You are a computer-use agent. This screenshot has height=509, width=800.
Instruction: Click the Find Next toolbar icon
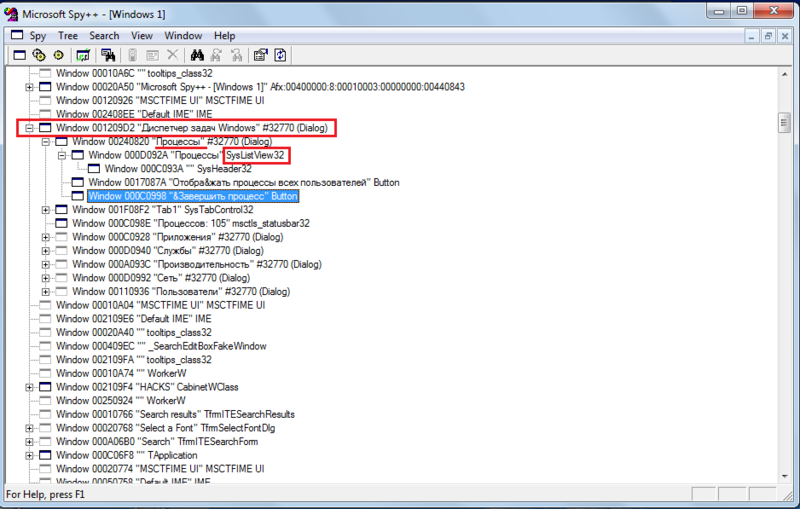pyautogui.click(x=217, y=55)
